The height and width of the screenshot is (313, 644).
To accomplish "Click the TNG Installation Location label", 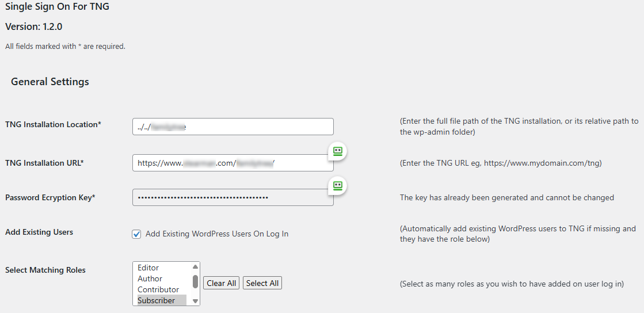I will [x=54, y=124].
